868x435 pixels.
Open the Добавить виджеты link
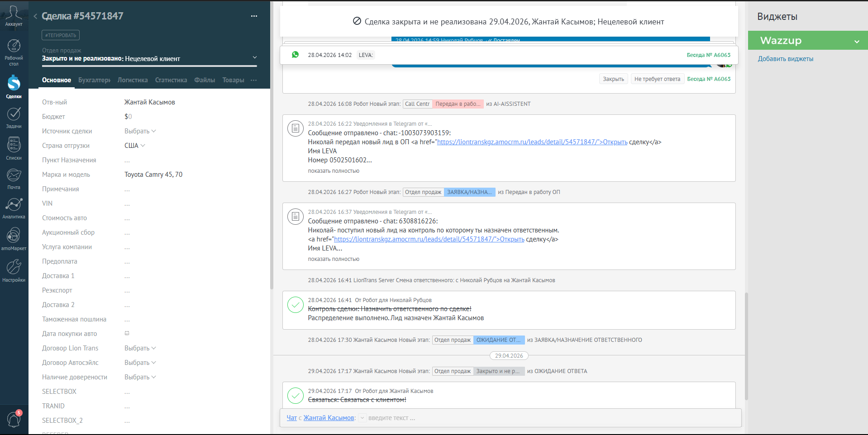(x=785, y=59)
